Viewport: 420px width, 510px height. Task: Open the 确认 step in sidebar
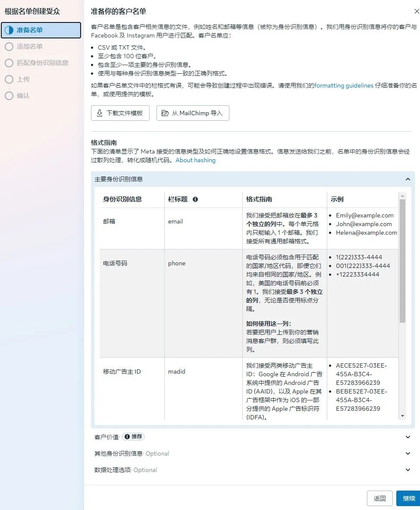coord(23,96)
